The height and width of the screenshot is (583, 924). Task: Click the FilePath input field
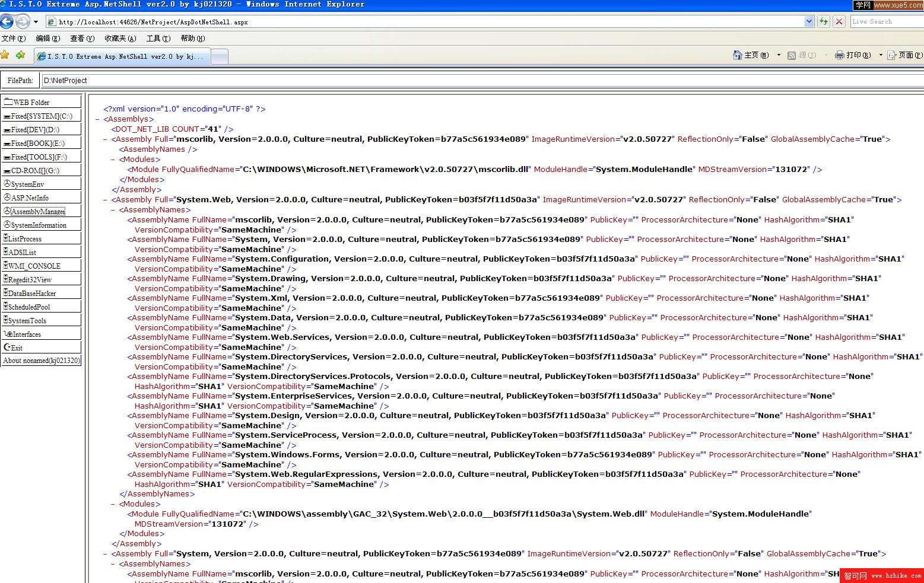point(482,81)
